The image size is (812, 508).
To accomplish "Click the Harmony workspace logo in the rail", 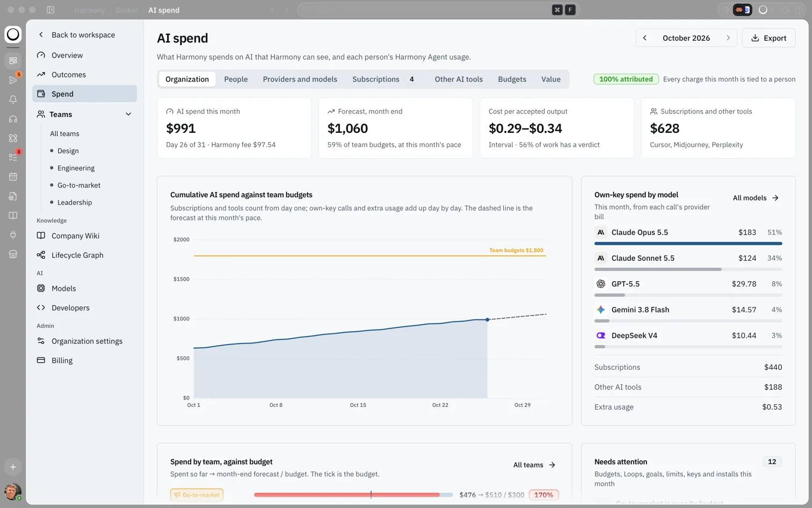I will coord(13,34).
